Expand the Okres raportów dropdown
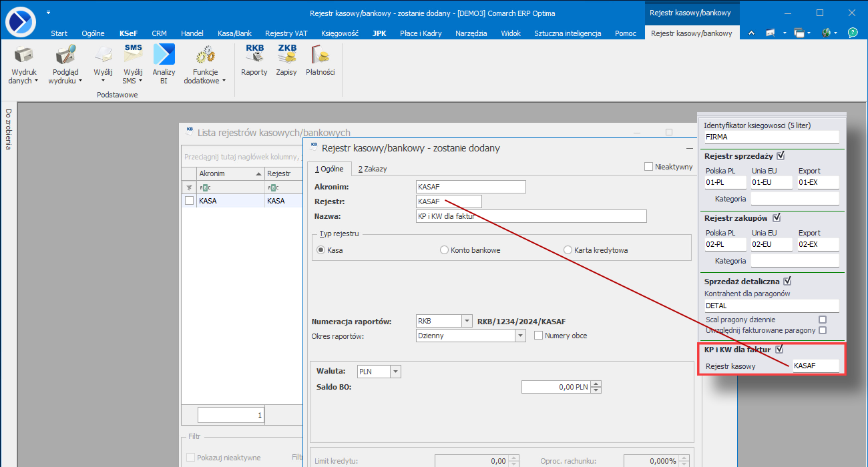 pos(520,336)
